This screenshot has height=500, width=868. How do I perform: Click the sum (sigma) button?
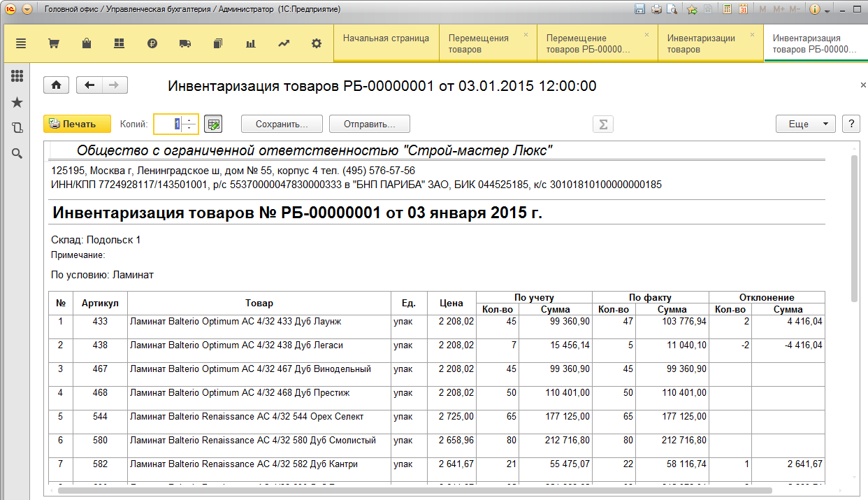[602, 124]
